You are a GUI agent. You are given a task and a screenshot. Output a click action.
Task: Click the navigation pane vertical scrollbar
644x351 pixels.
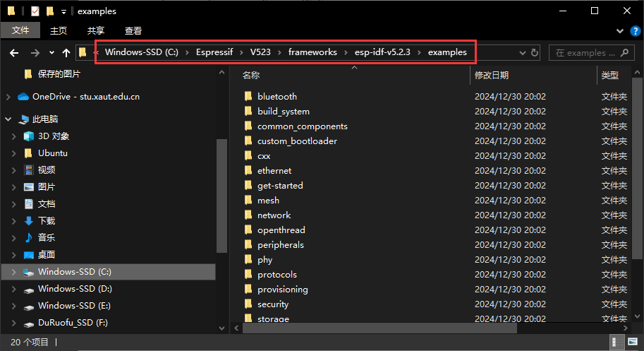(221, 191)
